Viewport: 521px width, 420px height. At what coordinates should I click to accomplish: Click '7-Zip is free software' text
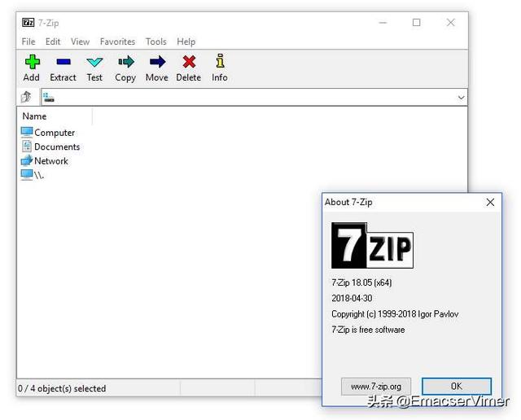(368, 330)
